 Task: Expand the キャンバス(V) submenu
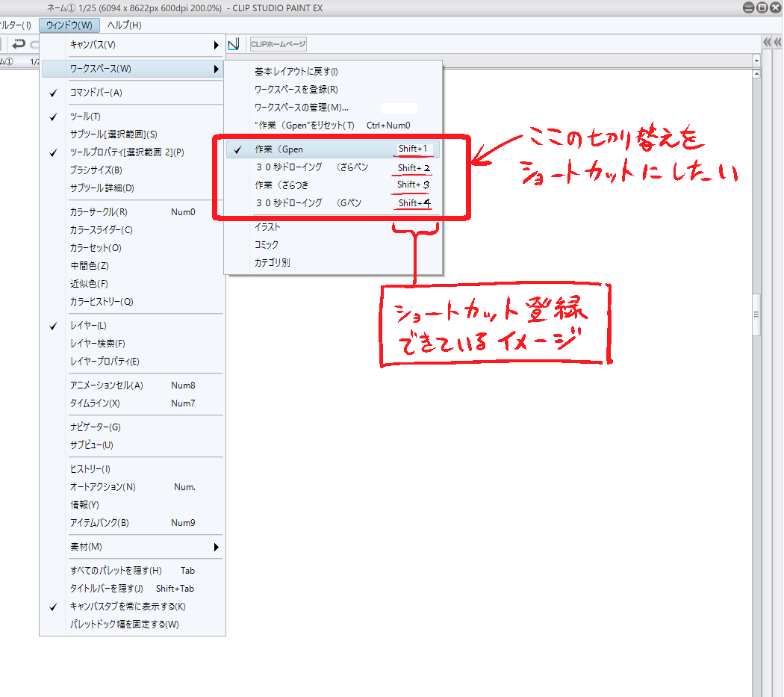coord(132,45)
